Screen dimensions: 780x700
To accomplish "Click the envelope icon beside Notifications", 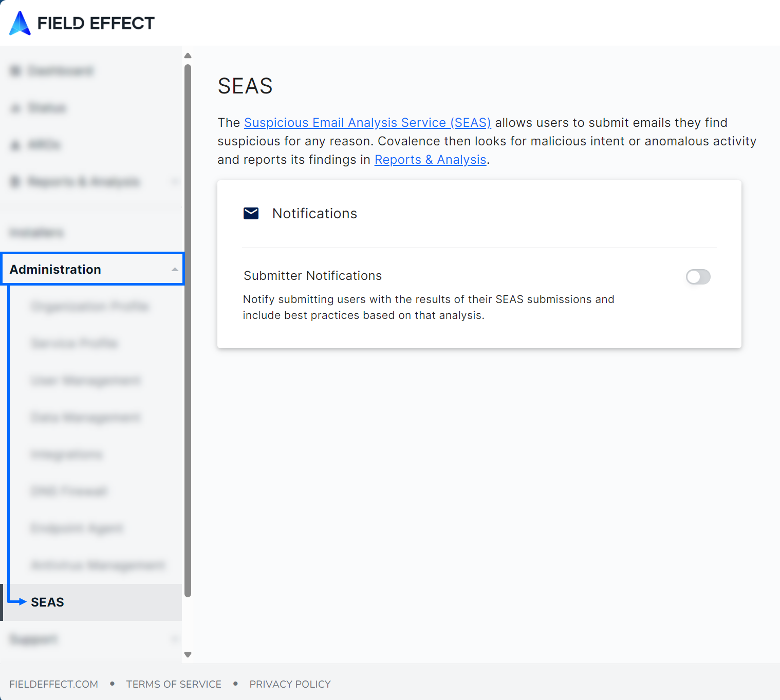I will 251,213.
